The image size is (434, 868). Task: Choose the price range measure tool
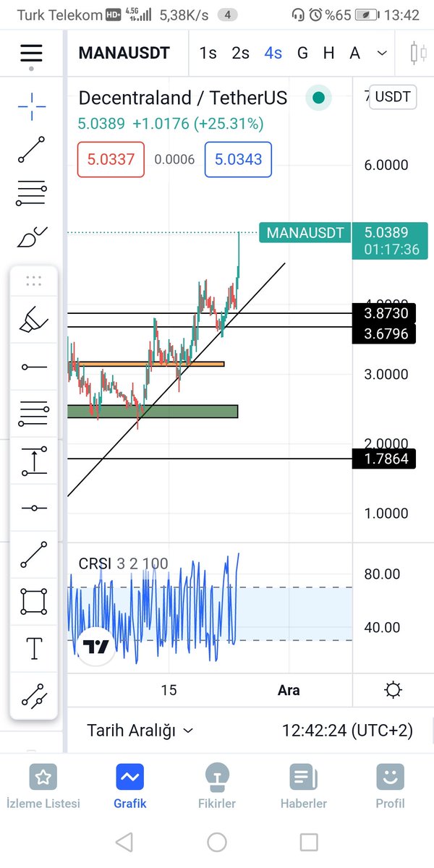click(33, 461)
